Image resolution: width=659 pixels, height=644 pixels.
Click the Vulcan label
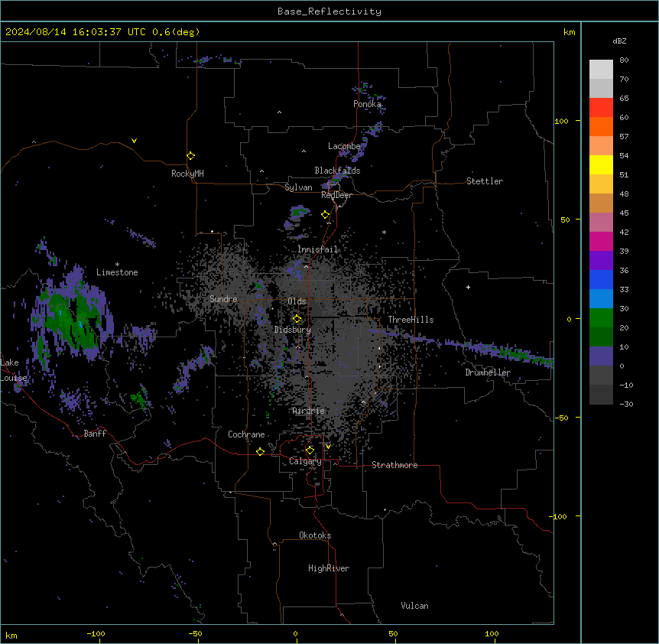click(x=414, y=606)
